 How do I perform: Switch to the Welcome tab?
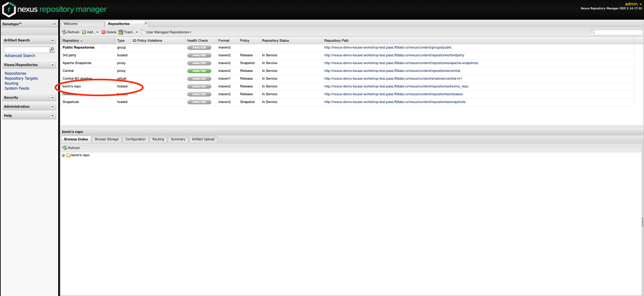(82, 24)
